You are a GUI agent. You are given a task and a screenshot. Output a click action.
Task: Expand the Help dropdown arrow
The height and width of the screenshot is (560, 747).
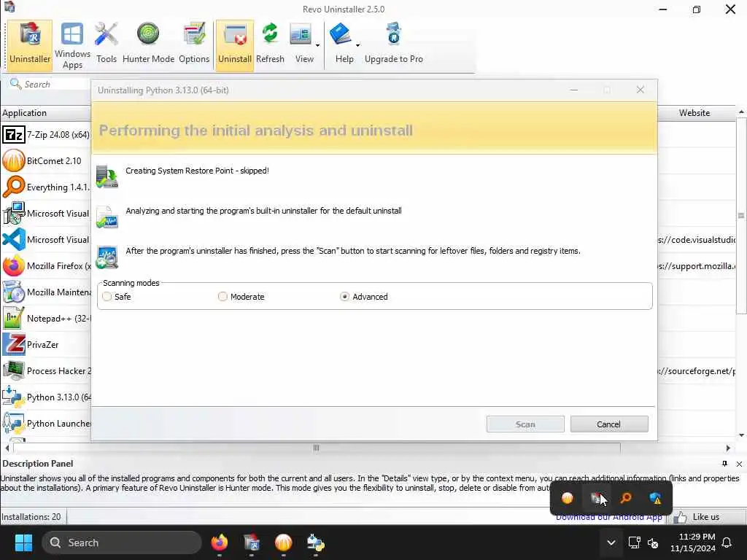point(357,46)
